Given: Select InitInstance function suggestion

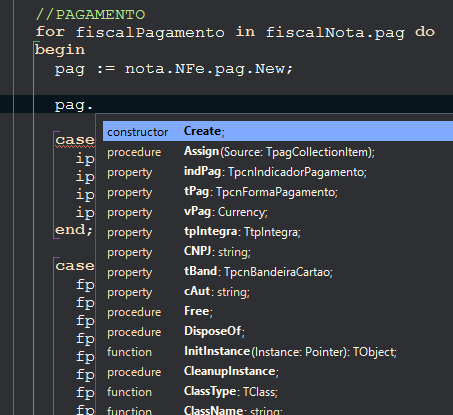Looking at the screenshot, I should (278, 352).
